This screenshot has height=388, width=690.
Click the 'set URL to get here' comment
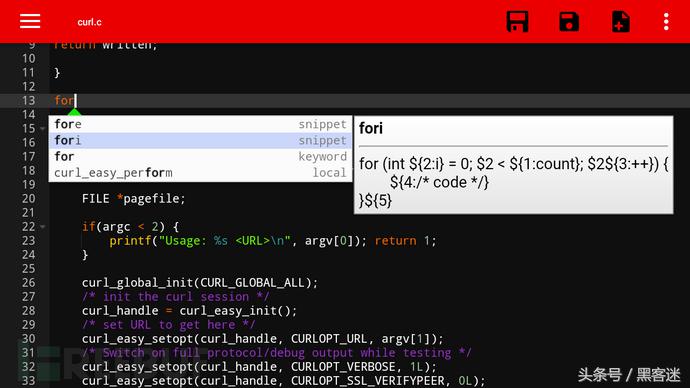[x=168, y=325]
